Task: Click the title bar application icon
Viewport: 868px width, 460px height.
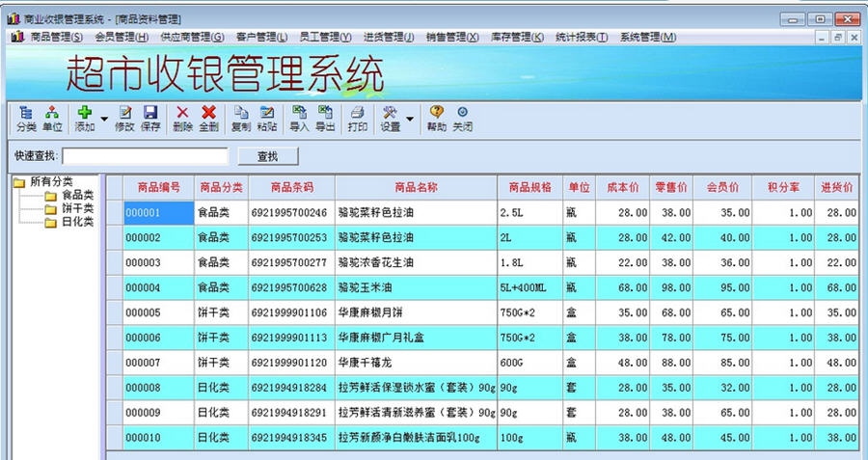Action: point(14,19)
